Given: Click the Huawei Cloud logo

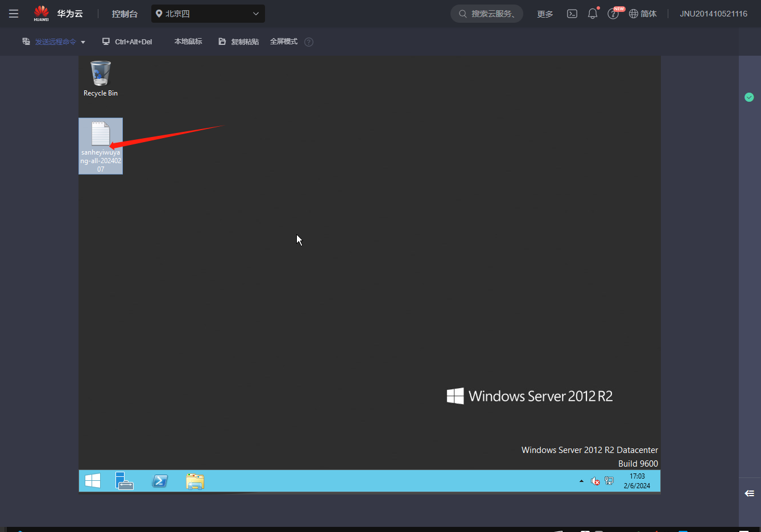Looking at the screenshot, I should click(58, 14).
